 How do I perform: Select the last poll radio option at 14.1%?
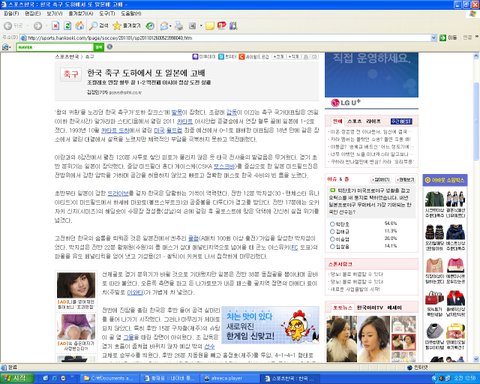tap(332, 247)
